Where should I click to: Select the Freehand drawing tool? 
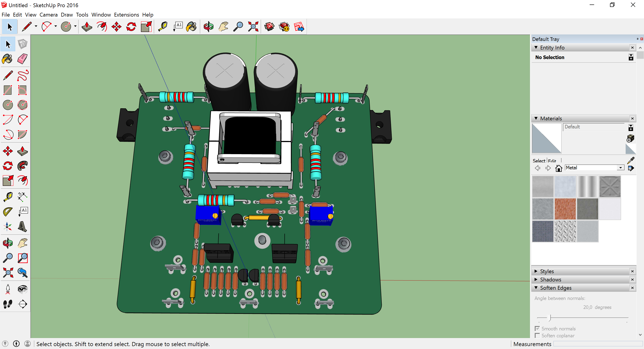(23, 76)
